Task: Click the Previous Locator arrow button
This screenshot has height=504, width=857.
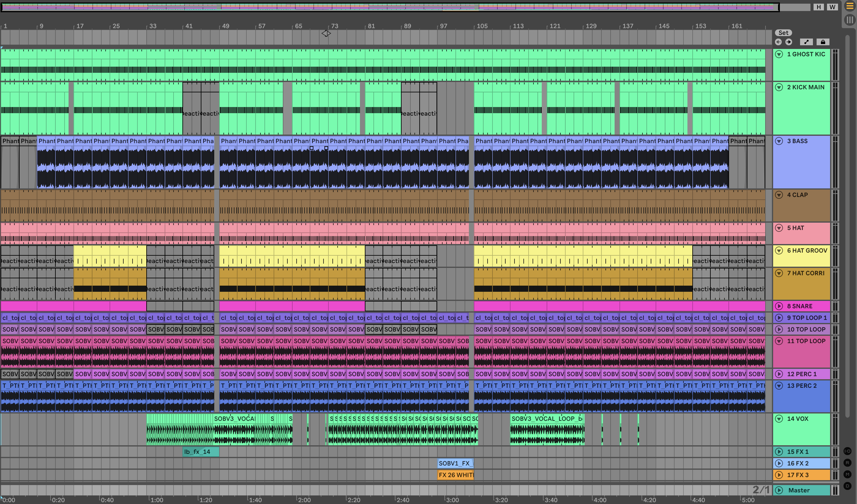Action: point(778,42)
